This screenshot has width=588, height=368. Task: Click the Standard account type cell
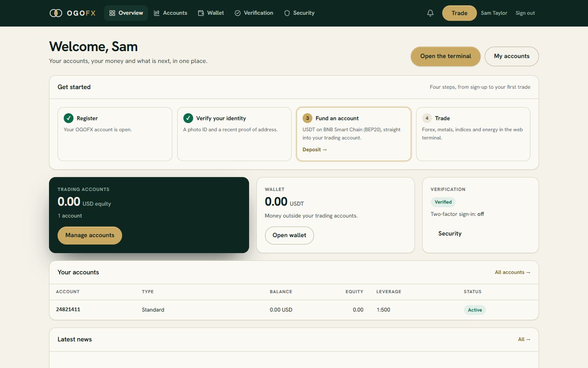[153, 310]
